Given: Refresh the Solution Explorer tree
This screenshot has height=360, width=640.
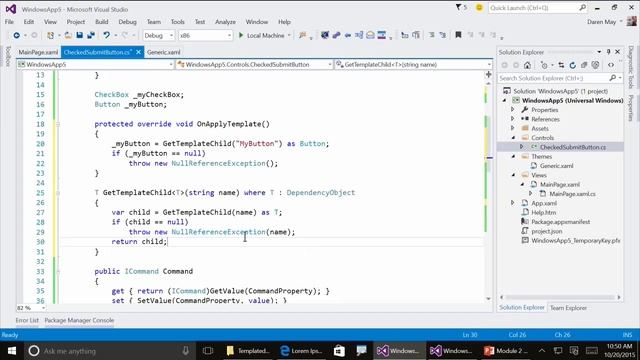Looking at the screenshot, I should point(573,65).
